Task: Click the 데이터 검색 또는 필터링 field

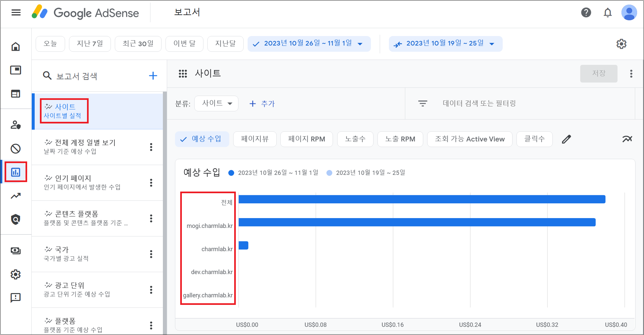Action: click(x=479, y=103)
